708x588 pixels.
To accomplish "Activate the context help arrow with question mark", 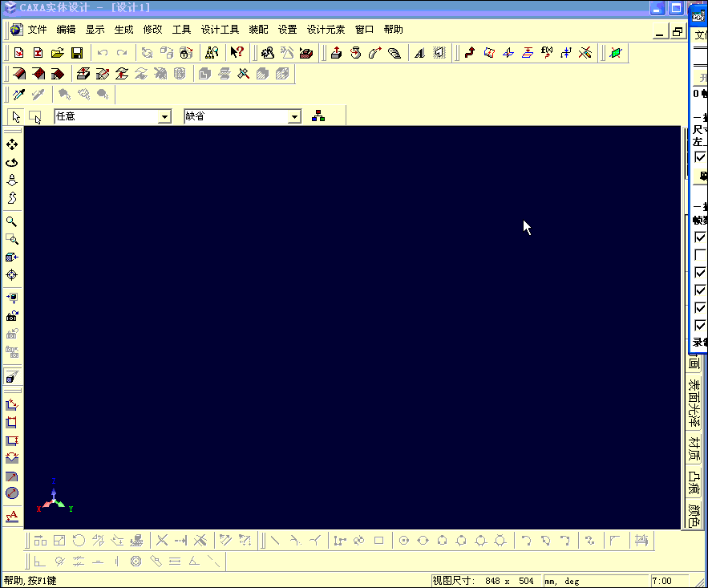I will 237,52.
